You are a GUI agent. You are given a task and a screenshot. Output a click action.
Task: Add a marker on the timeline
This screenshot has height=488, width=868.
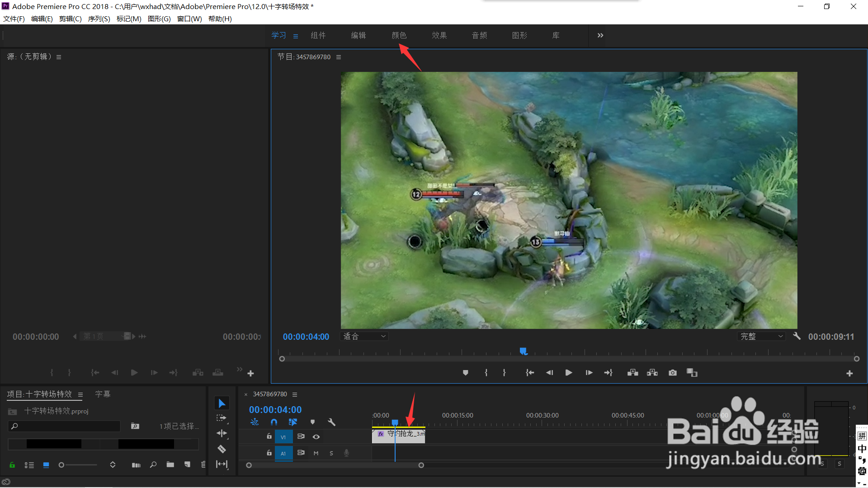pos(312,422)
